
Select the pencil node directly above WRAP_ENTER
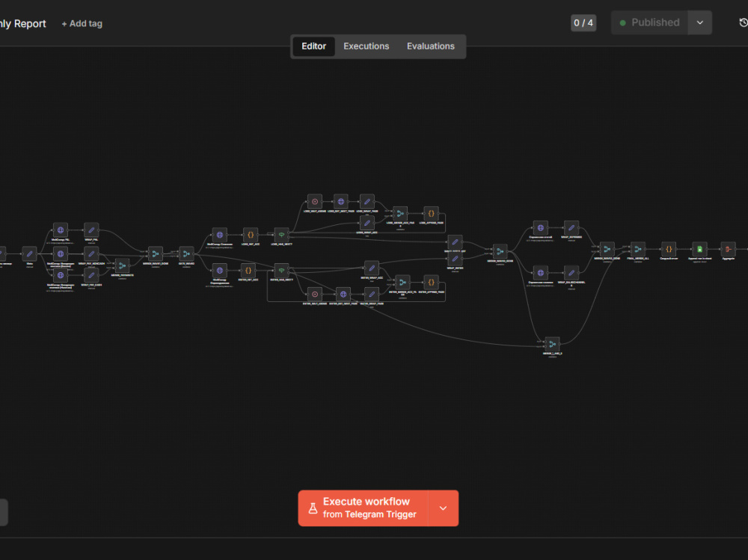[455, 241]
